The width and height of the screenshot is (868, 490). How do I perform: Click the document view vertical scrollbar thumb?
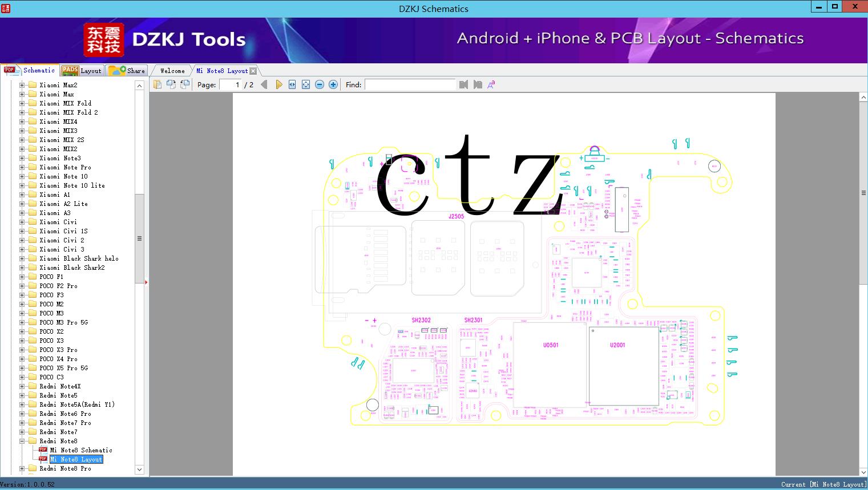point(863,193)
